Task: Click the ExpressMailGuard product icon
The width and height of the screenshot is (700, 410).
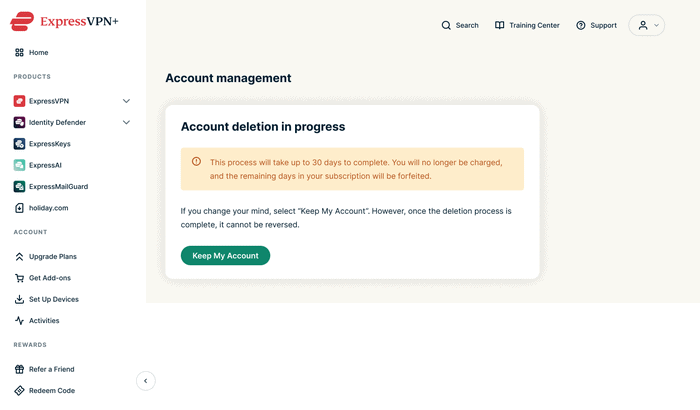Action: point(19,187)
